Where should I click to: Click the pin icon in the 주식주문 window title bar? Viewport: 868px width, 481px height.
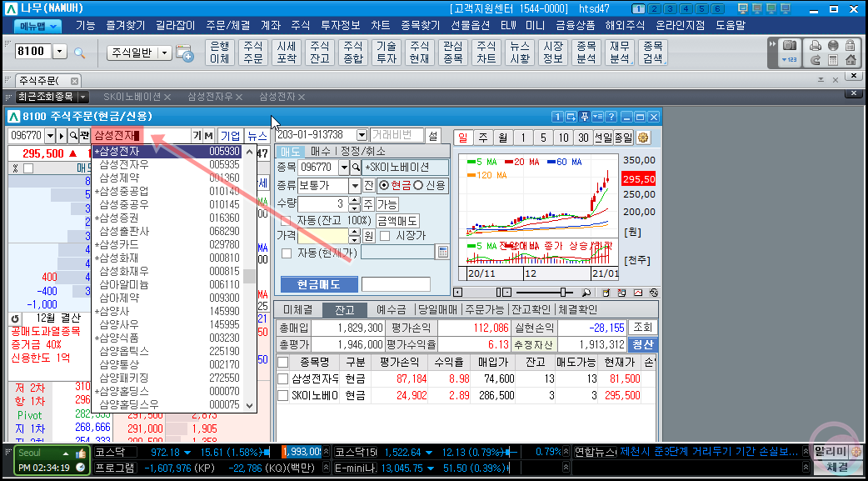tap(584, 117)
